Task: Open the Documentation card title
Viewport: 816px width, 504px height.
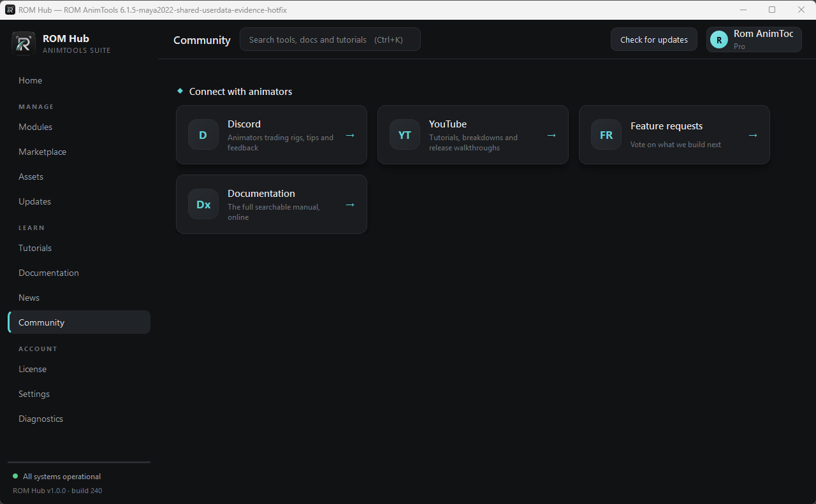Action: 261,194
